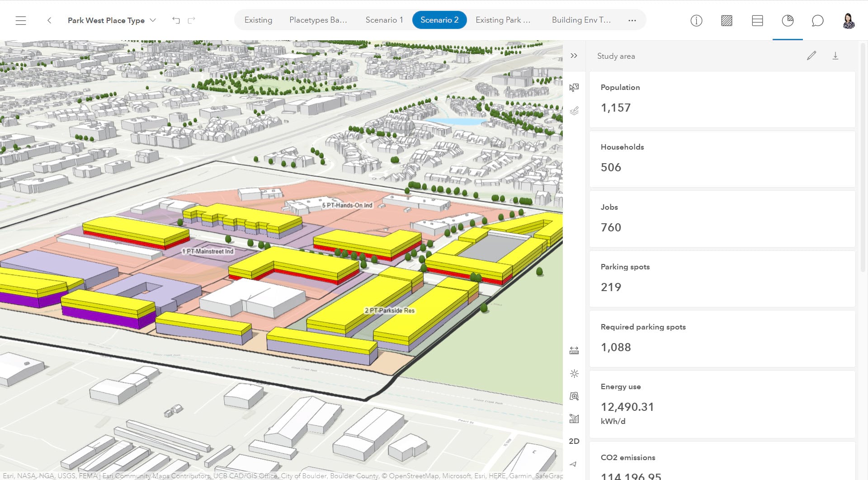Click the user profile avatar
The height and width of the screenshot is (480, 868).
tap(849, 21)
